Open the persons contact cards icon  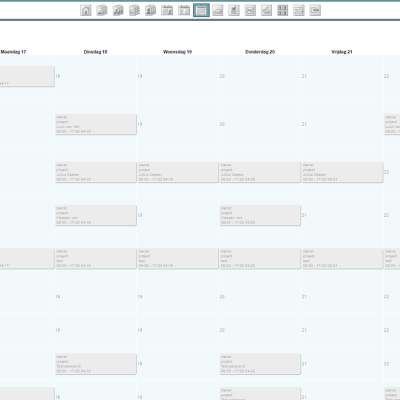click(x=151, y=10)
